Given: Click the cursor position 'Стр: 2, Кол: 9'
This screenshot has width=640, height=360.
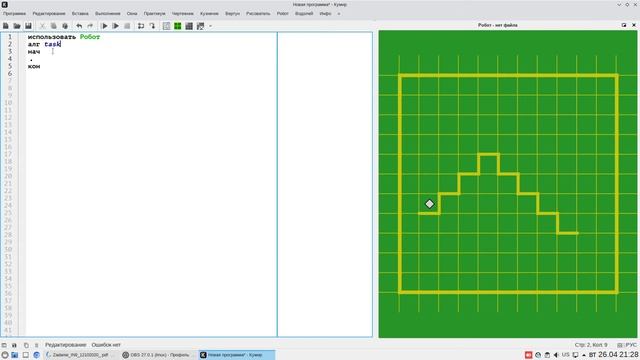Looking at the screenshot, I should click(591, 345).
